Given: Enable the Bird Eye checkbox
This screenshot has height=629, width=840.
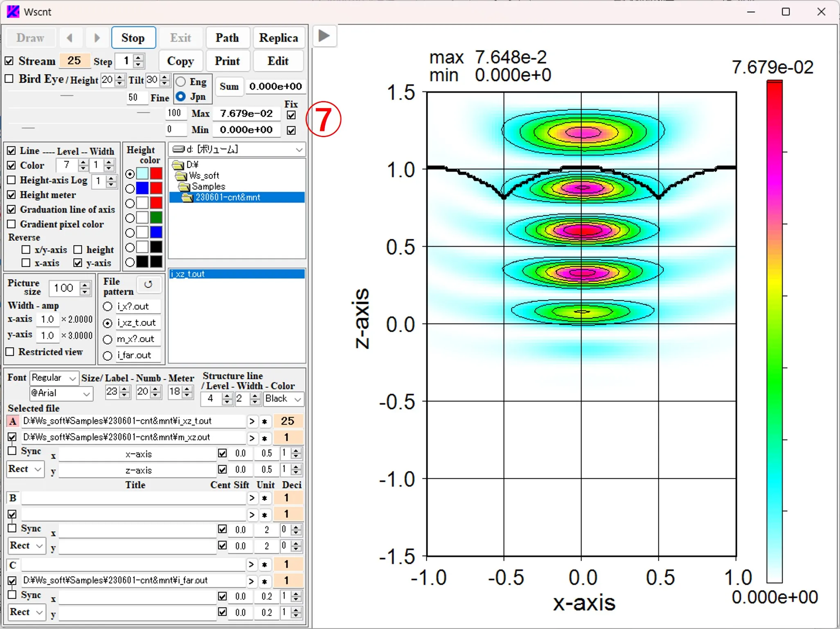Looking at the screenshot, I should click(x=9, y=79).
